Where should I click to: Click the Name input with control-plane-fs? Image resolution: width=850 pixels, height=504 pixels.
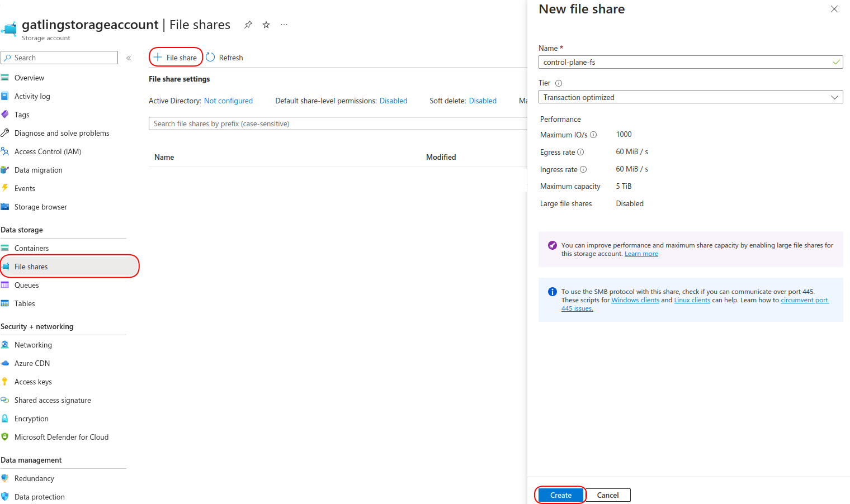click(691, 62)
